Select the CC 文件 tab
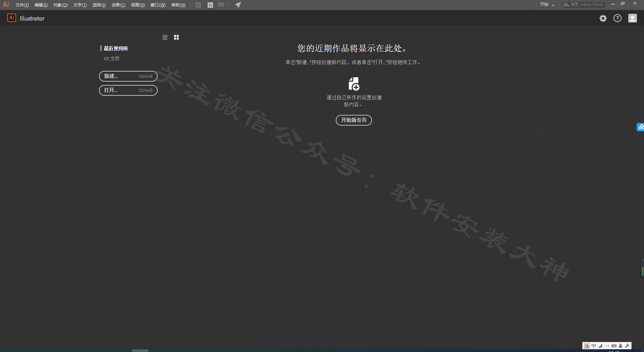The height and width of the screenshot is (352, 644). [112, 58]
